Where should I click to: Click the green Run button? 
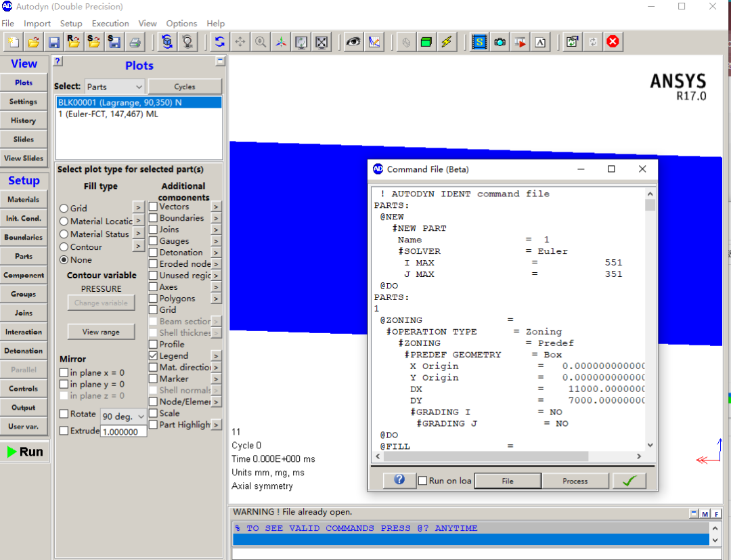click(x=25, y=452)
